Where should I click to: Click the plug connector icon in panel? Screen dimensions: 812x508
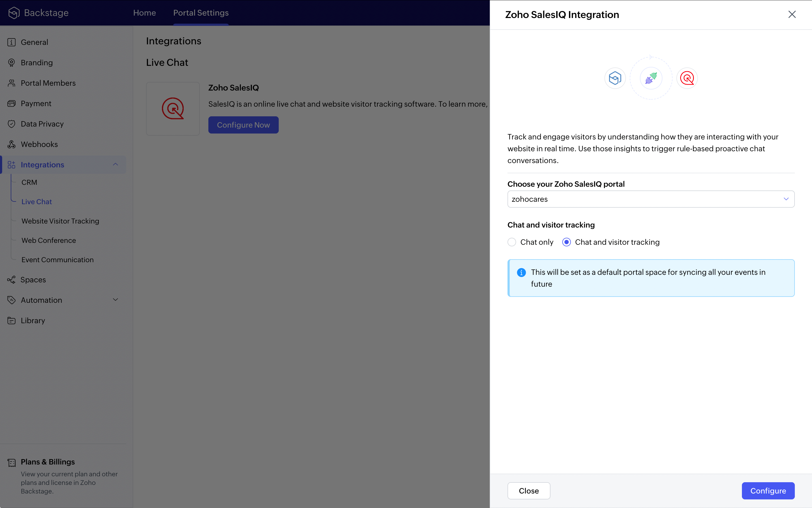[651, 78]
